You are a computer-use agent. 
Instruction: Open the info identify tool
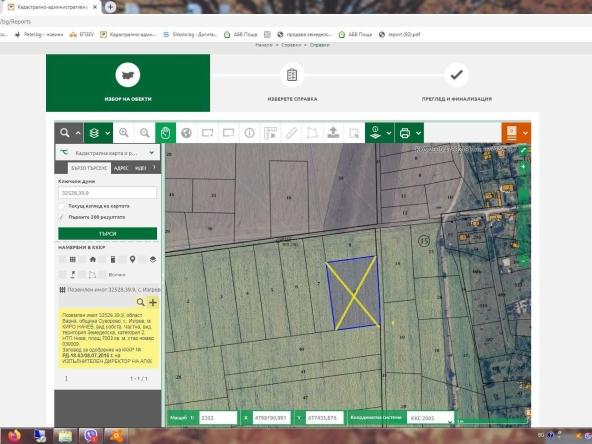click(249, 133)
